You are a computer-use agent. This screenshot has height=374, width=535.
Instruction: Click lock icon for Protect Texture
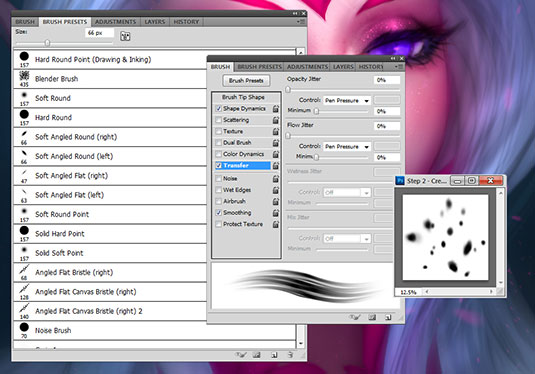(276, 224)
